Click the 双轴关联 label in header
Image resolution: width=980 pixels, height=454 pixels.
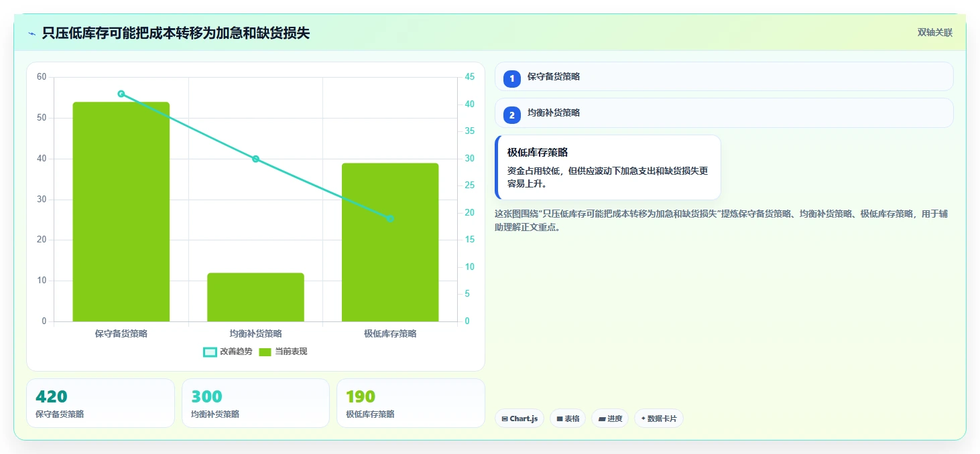click(935, 32)
